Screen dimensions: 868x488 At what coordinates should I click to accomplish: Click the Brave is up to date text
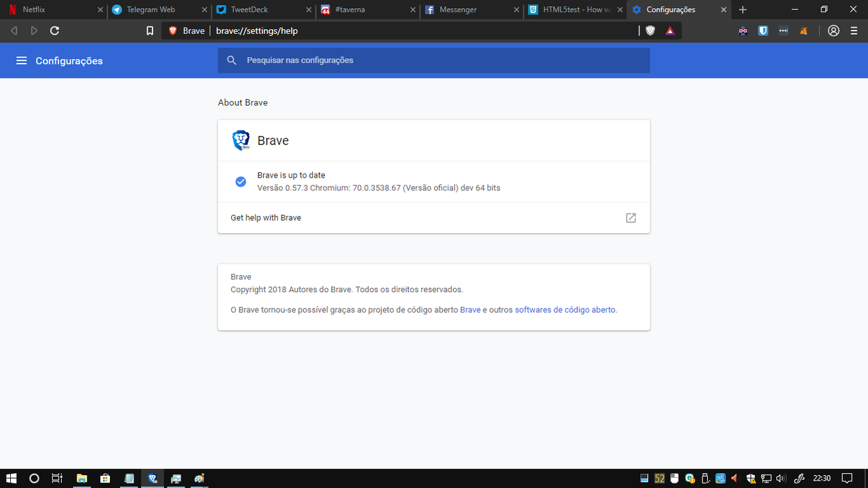coord(291,175)
